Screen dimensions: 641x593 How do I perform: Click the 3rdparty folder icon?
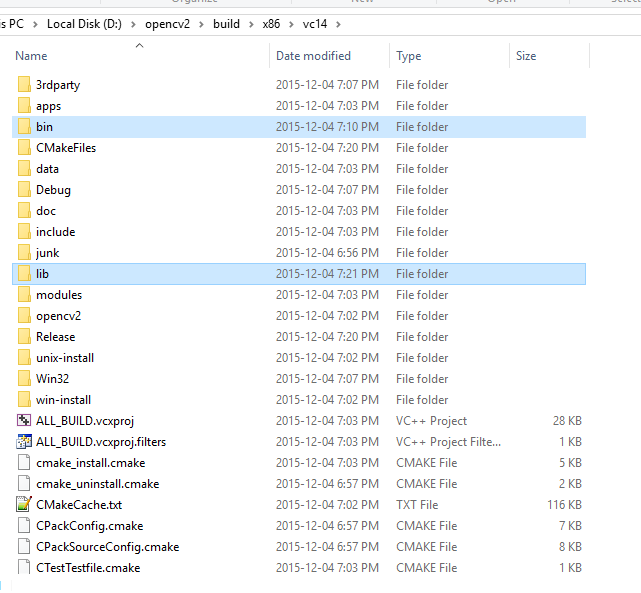tap(24, 85)
